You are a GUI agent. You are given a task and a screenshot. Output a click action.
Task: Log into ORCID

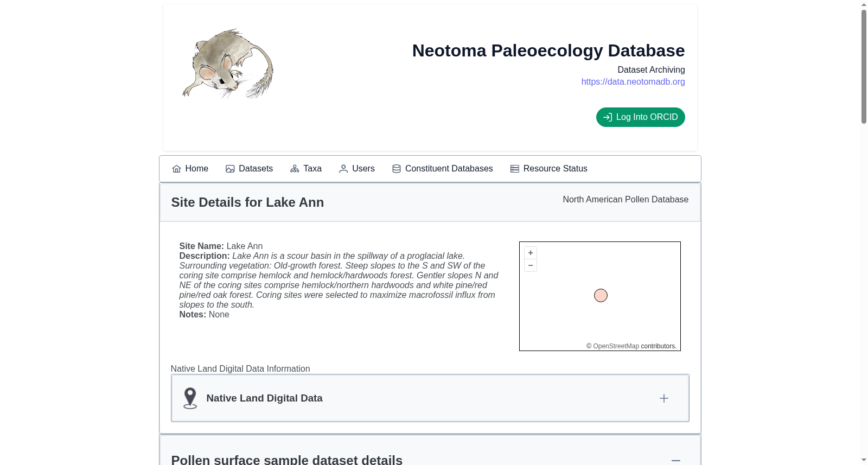point(641,117)
